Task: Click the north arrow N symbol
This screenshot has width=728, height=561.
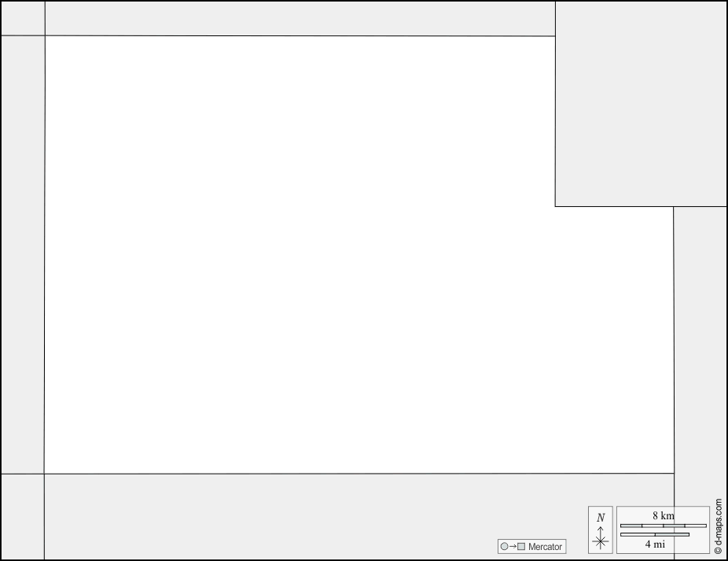Action: 601,517
